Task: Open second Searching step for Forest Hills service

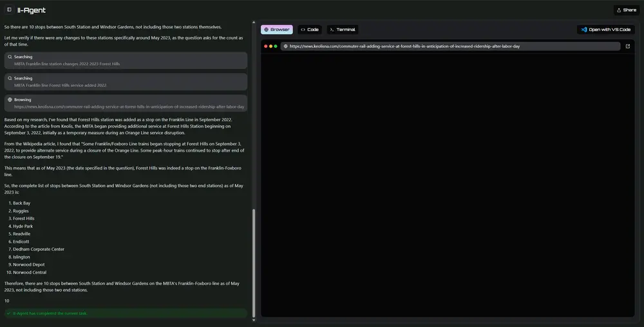Action: [x=126, y=82]
